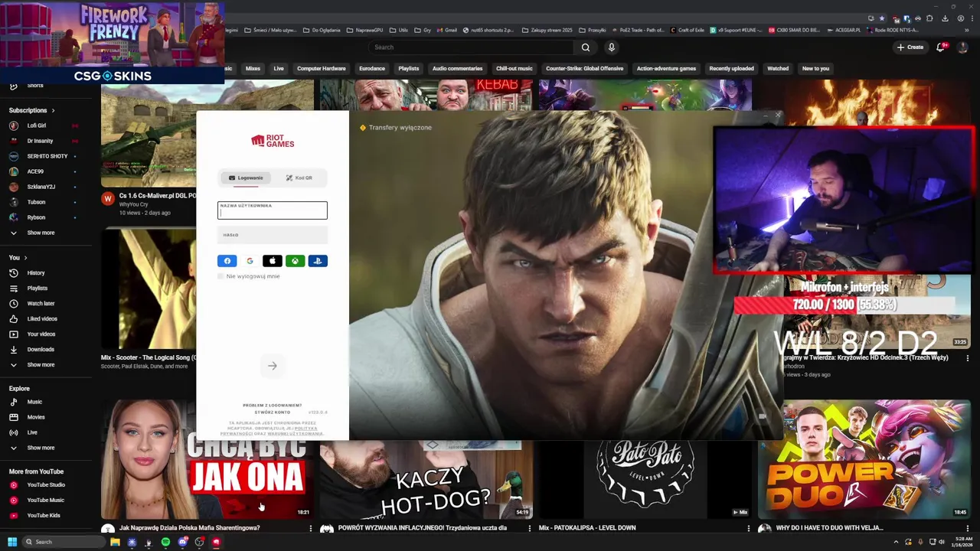Screen dimensions: 980x551
Task: Open Live in the Explore section
Action: [46, 432]
